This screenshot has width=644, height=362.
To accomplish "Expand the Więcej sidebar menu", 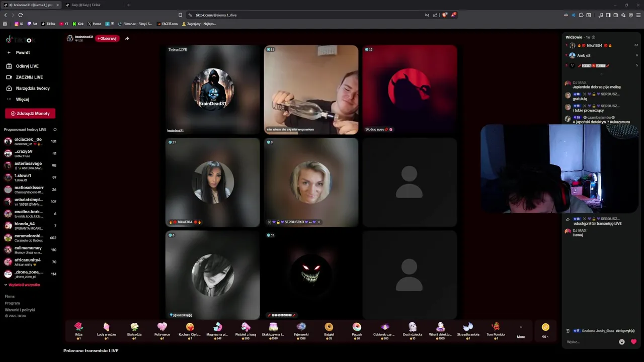I will 18,99.
